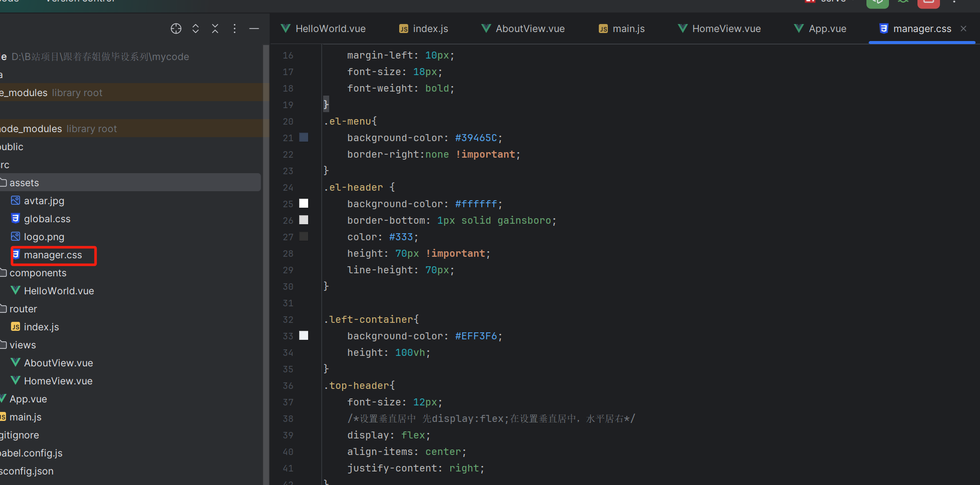Click the global.css CSS file icon
Image resolution: width=980 pixels, height=485 pixels.
pos(16,218)
